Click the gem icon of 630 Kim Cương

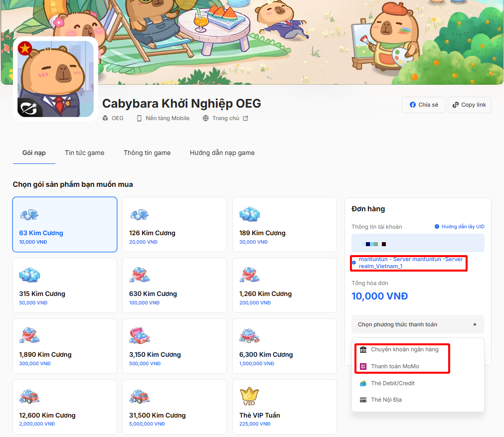tap(140, 275)
